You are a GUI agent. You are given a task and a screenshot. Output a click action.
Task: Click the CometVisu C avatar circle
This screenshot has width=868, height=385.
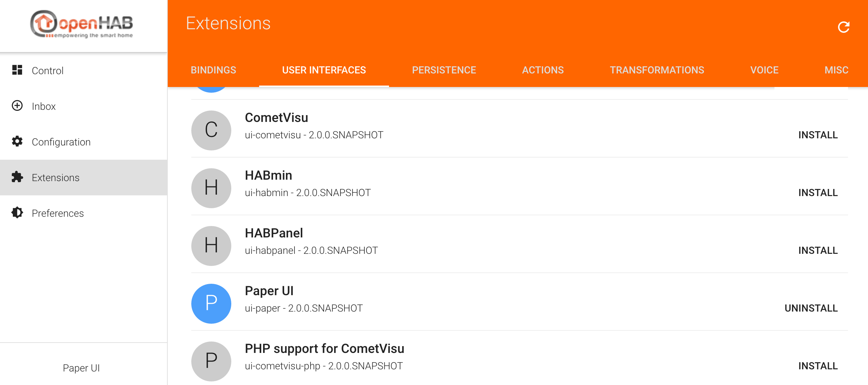211,130
